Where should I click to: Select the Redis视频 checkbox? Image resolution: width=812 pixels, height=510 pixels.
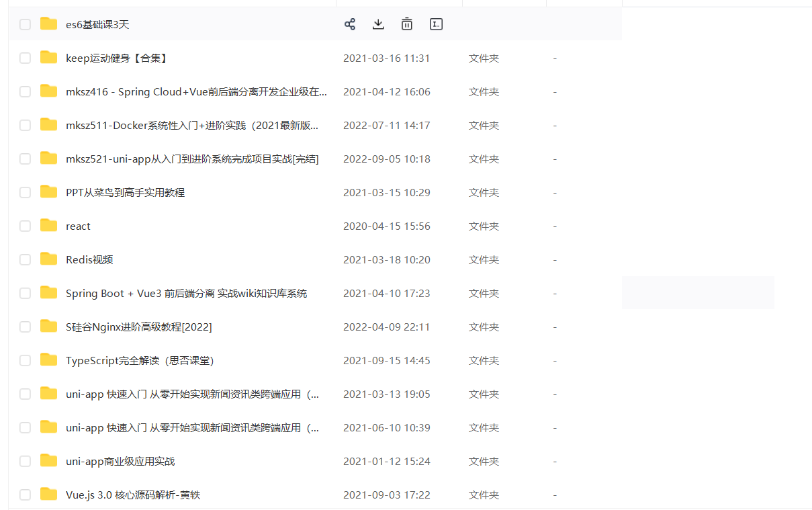(x=25, y=260)
